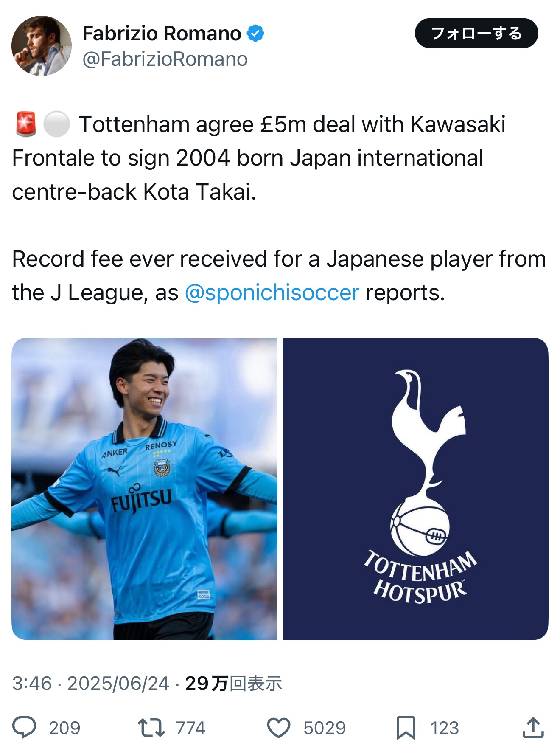The width and height of the screenshot is (560, 740).
Task: Click the reply speech bubble icon
Action: point(24,727)
